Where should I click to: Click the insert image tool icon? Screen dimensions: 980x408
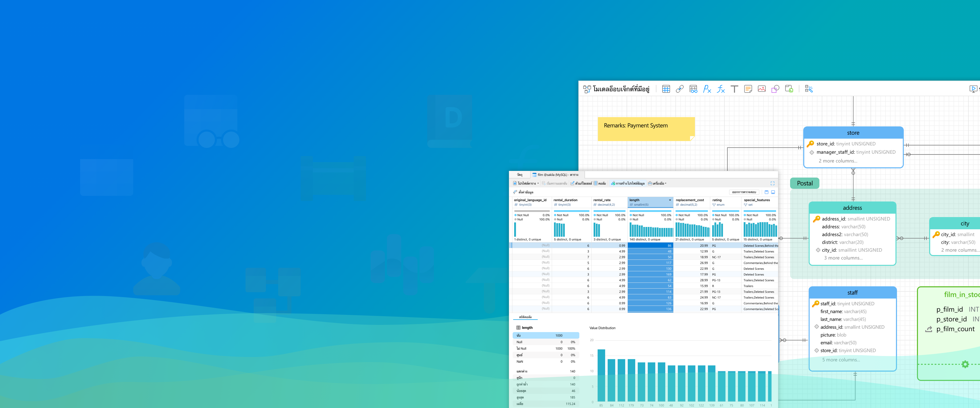[762, 89]
